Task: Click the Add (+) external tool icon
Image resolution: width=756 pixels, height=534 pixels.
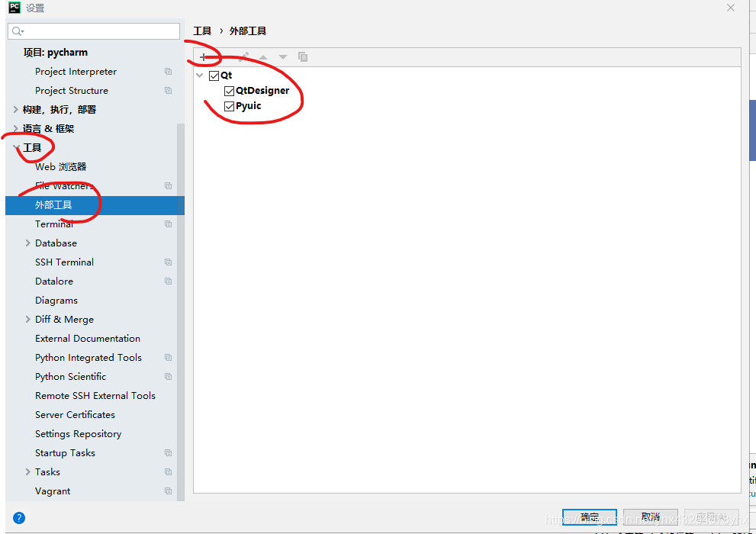Action: point(203,57)
